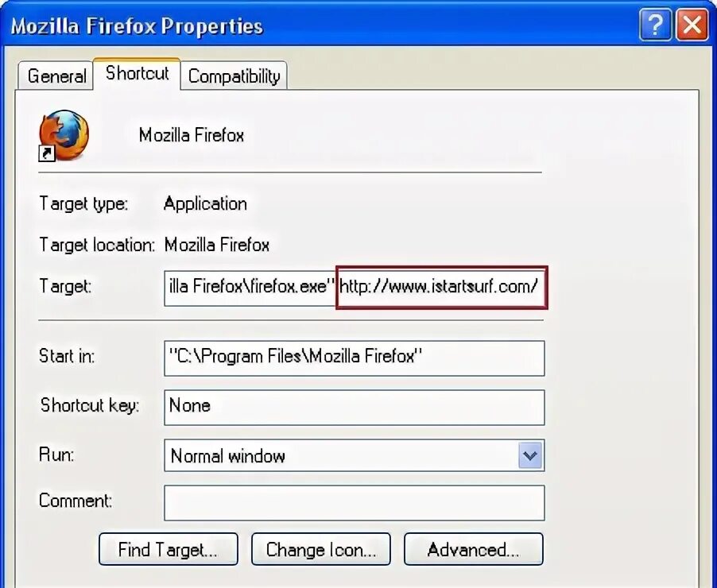Click the Find Target... button
This screenshot has width=717, height=588.
click(x=169, y=549)
